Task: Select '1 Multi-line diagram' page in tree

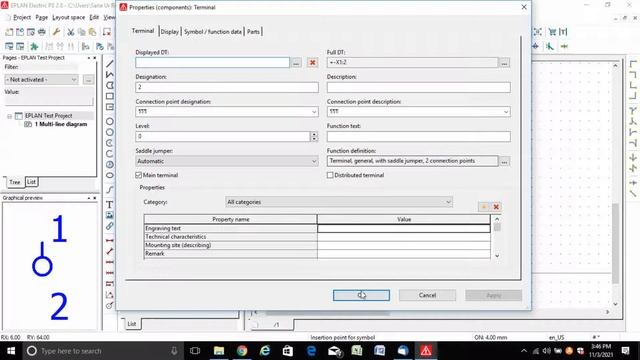Action: [x=61, y=124]
